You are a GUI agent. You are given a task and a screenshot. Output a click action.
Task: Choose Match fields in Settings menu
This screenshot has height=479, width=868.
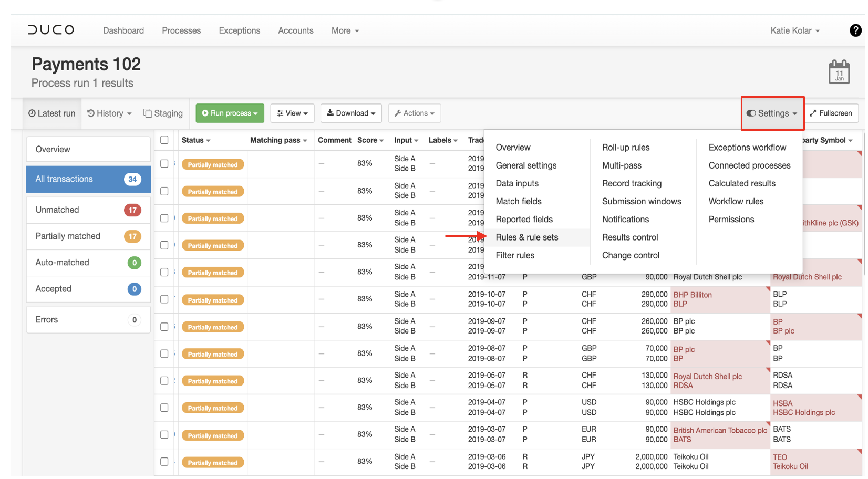click(x=519, y=201)
